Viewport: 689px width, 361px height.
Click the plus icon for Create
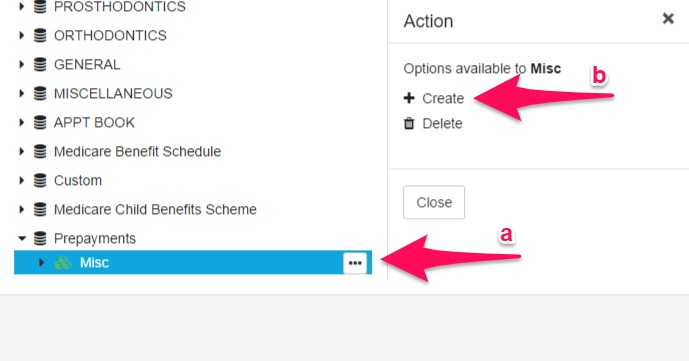click(409, 98)
